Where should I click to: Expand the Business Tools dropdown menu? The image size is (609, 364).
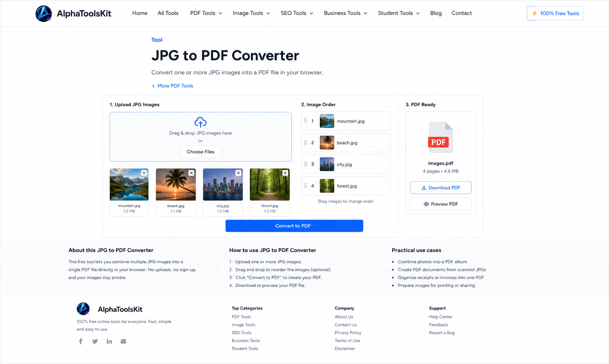(346, 13)
